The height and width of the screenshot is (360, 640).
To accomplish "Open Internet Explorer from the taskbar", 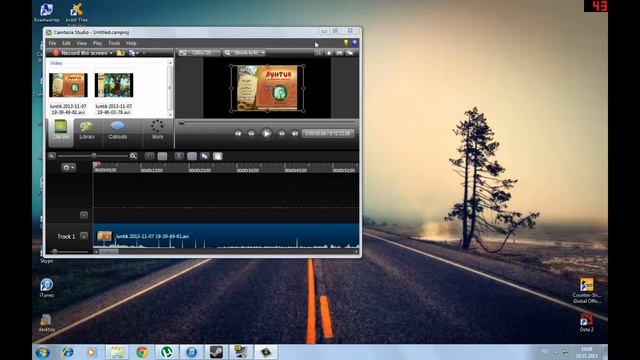I will click(68, 352).
